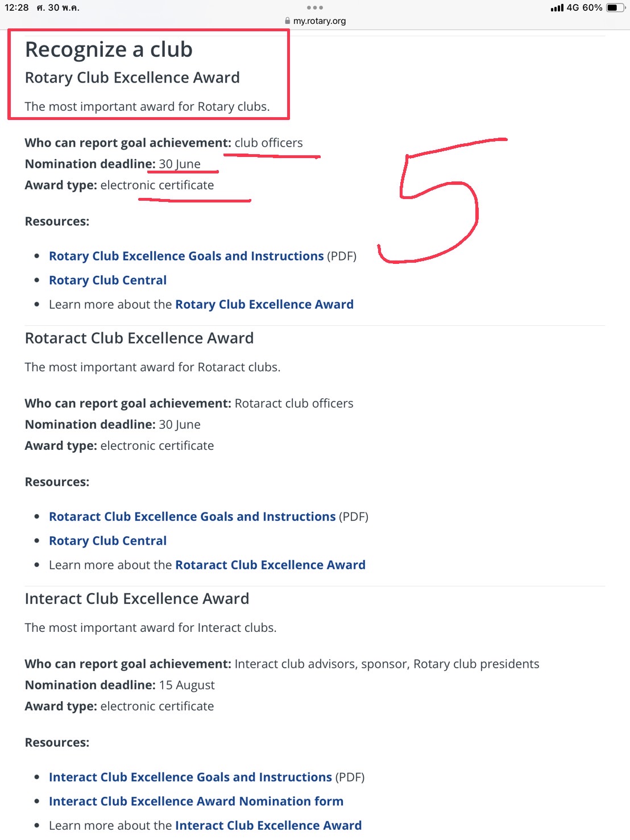The image size is (630, 840).
Task: Follow the Rotary Club Excellence Award learn-more link
Action: tap(264, 304)
